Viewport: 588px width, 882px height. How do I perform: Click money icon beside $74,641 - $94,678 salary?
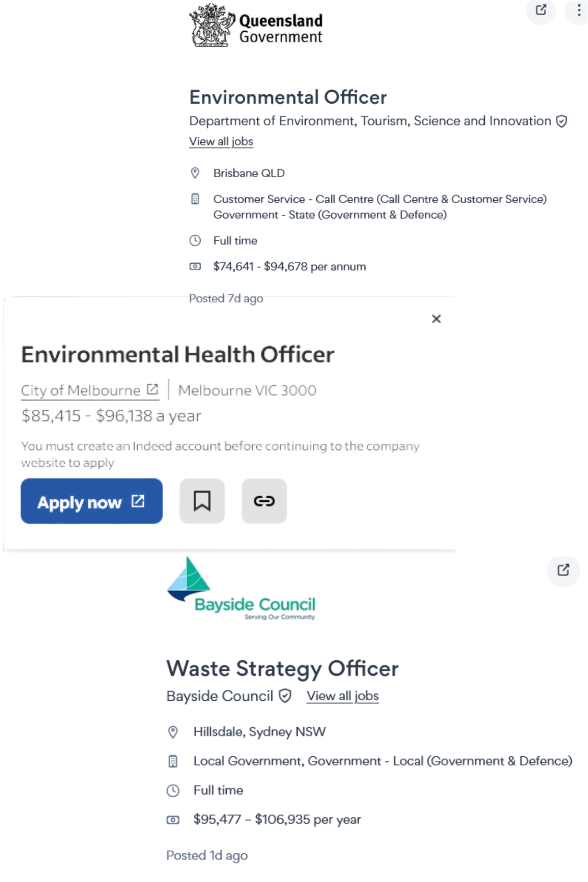click(x=195, y=266)
